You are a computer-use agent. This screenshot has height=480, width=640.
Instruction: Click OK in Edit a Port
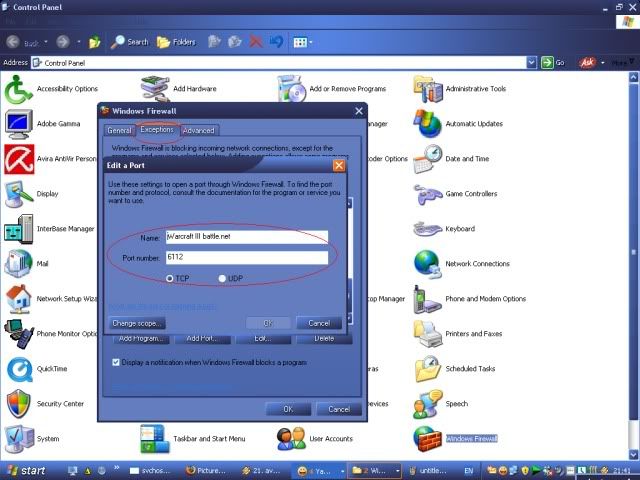tap(268, 323)
